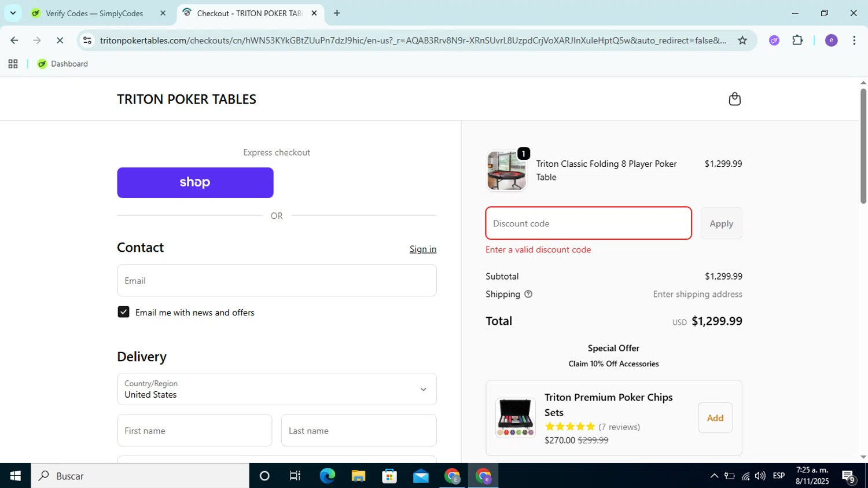Expand the Country/Region dropdown

point(277,389)
